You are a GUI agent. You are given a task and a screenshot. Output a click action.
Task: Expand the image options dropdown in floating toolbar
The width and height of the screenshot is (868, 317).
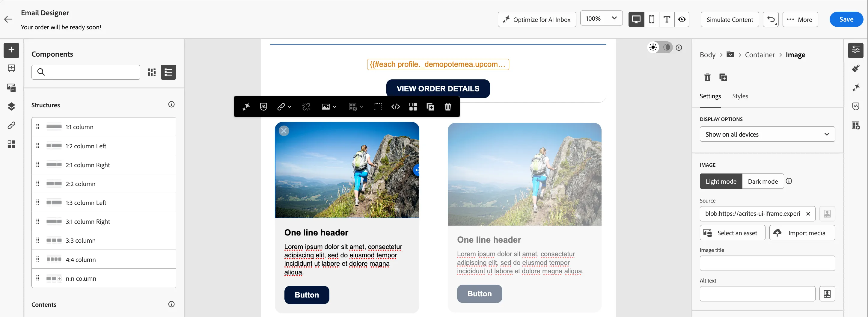(334, 107)
